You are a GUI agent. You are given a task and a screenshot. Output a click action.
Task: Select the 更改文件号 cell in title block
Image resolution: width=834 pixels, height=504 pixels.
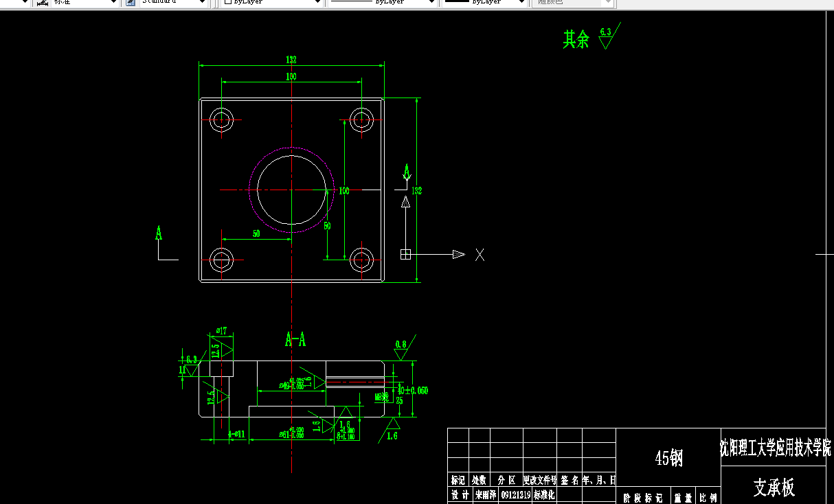click(540, 480)
